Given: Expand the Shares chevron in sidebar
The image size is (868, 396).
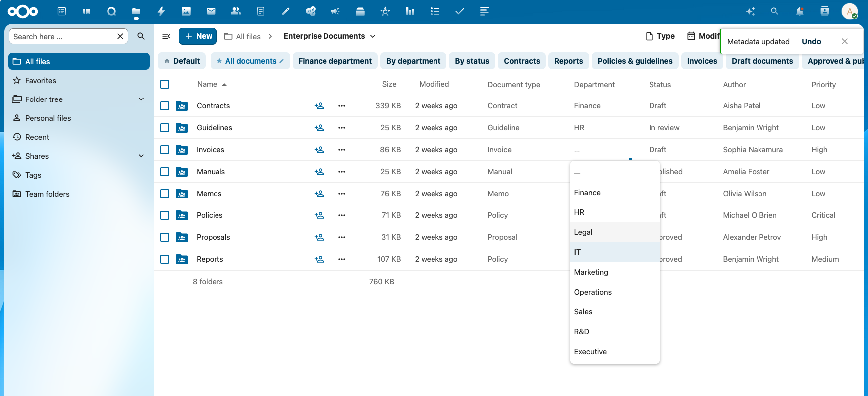Looking at the screenshot, I should coord(141,156).
